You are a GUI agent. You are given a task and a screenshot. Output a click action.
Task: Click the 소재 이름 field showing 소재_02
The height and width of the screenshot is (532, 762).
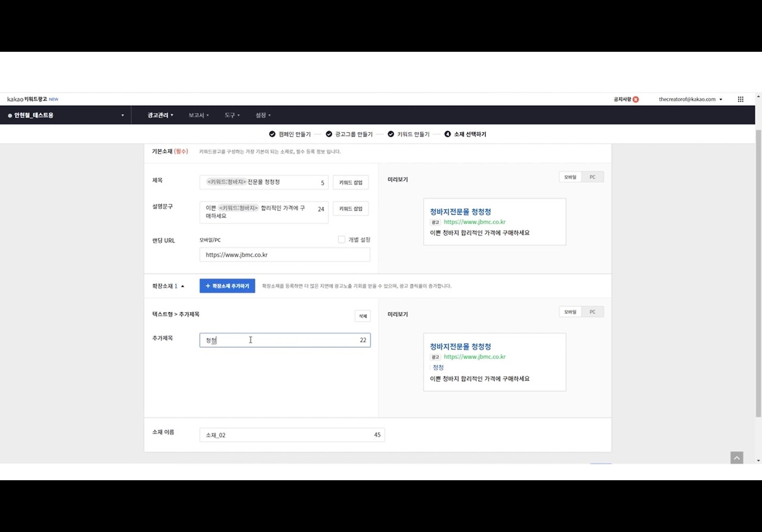point(292,435)
